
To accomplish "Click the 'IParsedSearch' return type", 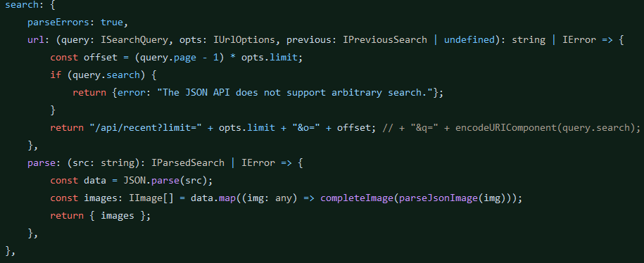I will pos(188,163).
